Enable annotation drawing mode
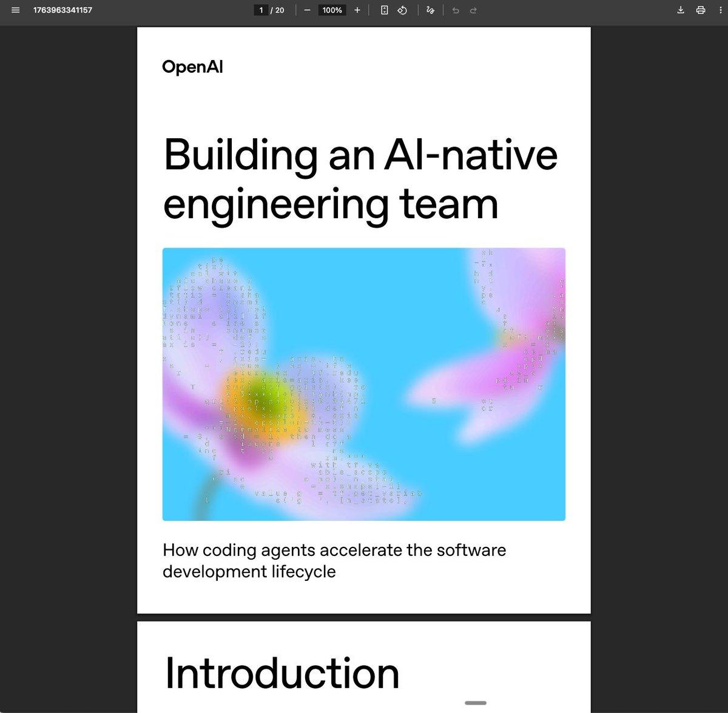Image resolution: width=728 pixels, height=713 pixels. pyautogui.click(x=430, y=10)
